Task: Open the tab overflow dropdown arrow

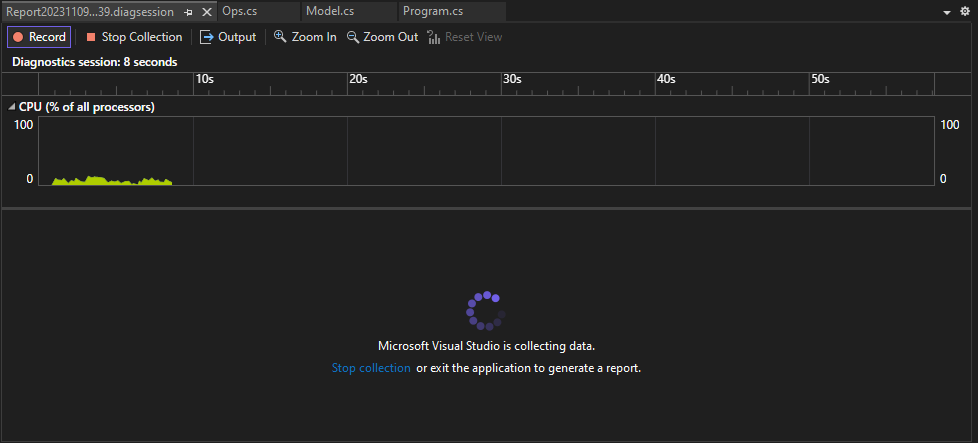Action: click(947, 12)
